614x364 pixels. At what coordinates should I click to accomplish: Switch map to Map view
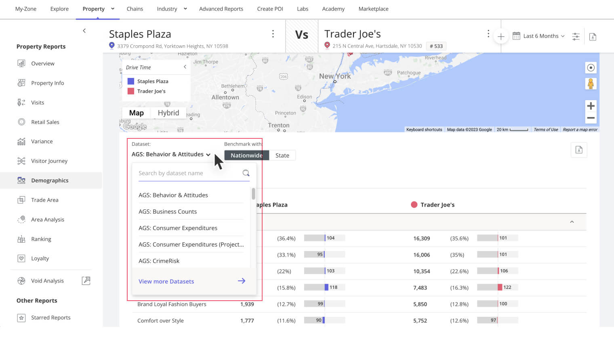(x=137, y=113)
